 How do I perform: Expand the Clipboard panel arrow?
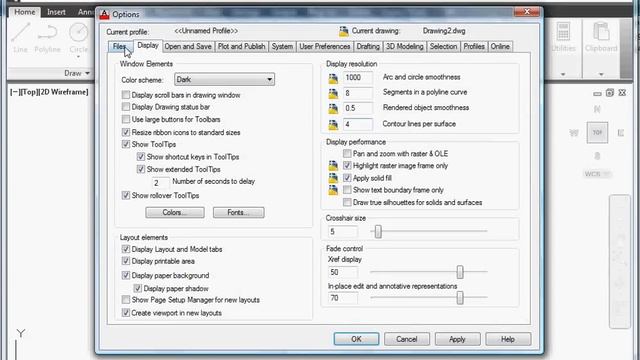pyautogui.click(x=601, y=74)
